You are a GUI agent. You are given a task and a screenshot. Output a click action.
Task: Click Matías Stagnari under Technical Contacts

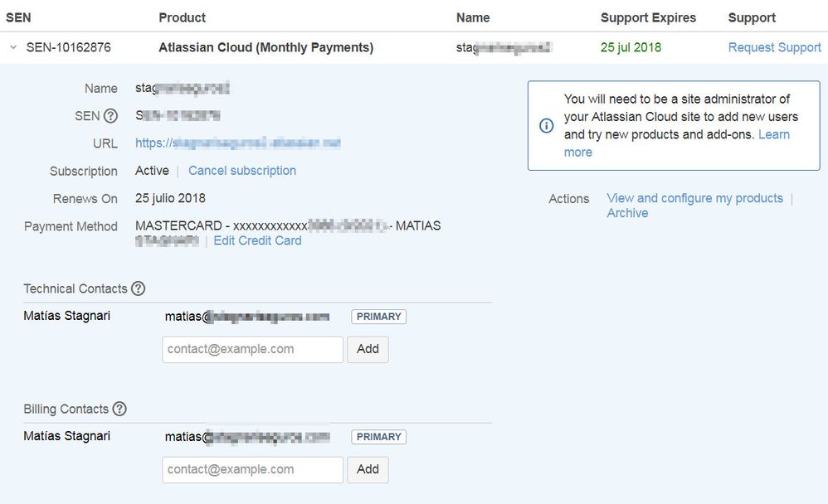[67, 316]
